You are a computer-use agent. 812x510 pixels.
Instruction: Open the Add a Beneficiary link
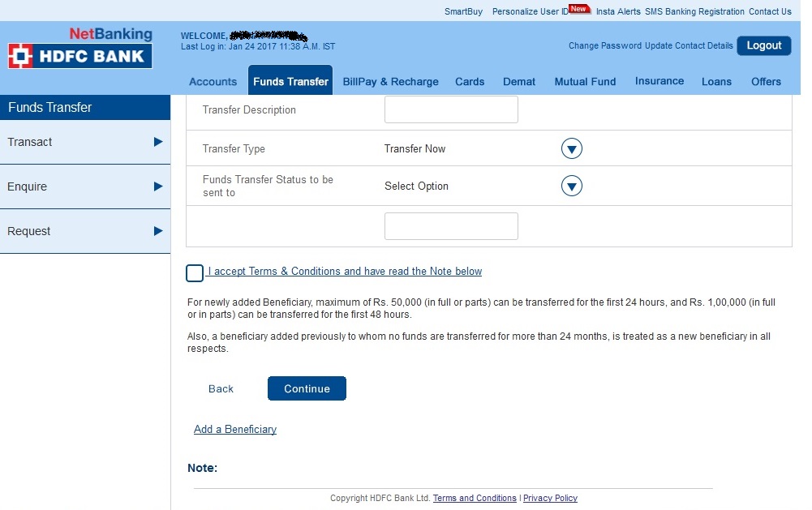coord(235,429)
